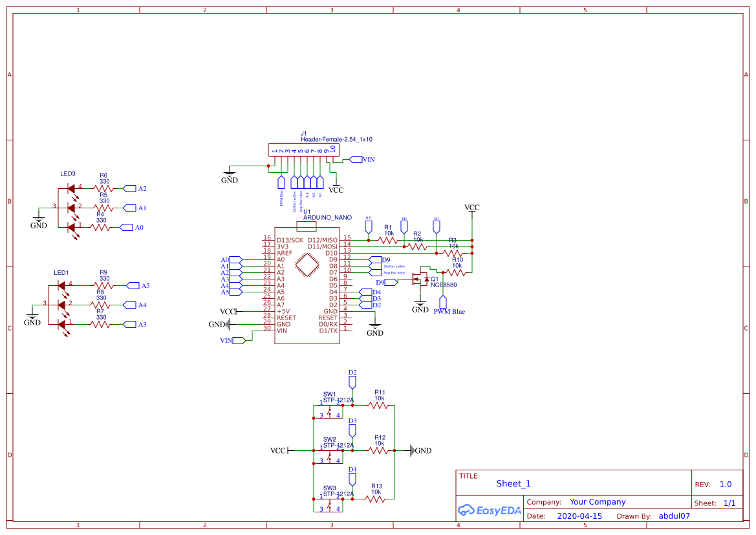
Task: Select the A2 net flag next to R6
Action: pos(130,189)
